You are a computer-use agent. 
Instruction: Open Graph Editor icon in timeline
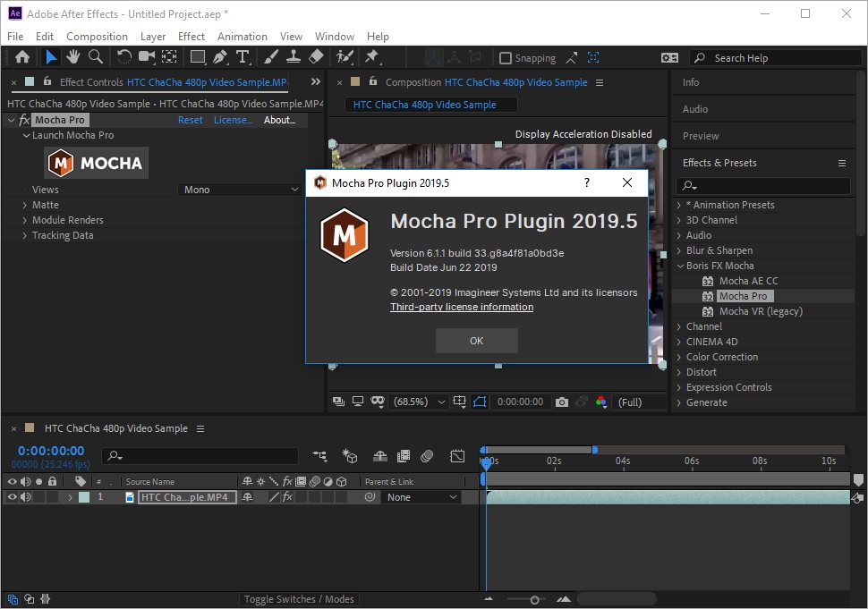point(457,456)
